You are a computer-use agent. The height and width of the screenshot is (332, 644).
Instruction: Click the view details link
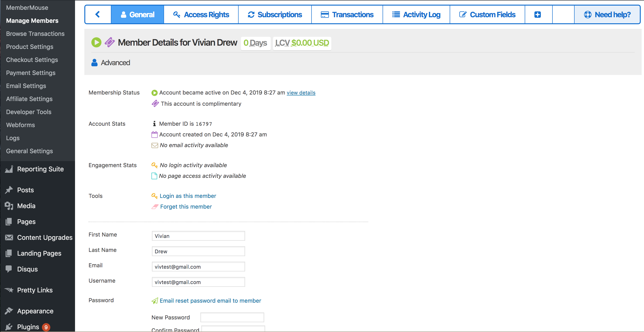[x=301, y=93]
